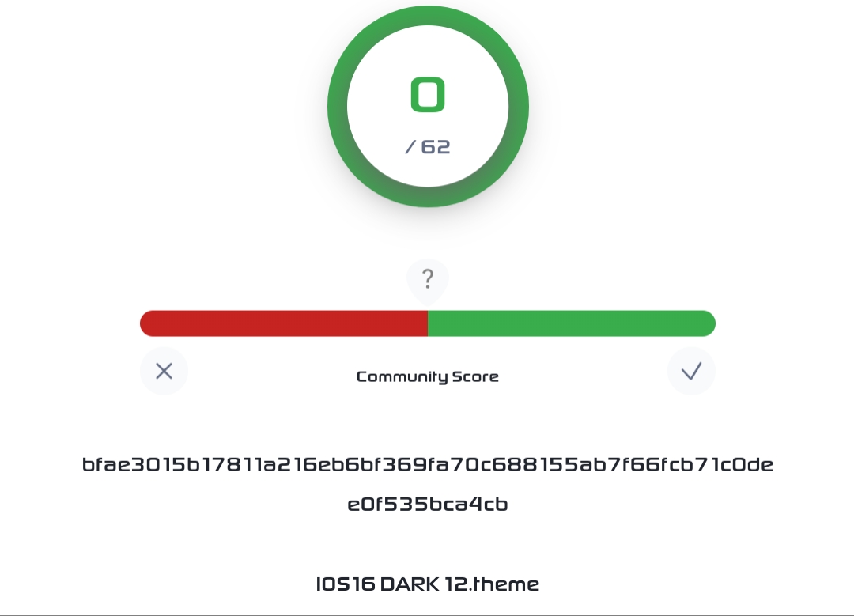Select the hash ending "e0f535bca4cb"
This screenshot has width=854, height=616.
tap(427, 505)
